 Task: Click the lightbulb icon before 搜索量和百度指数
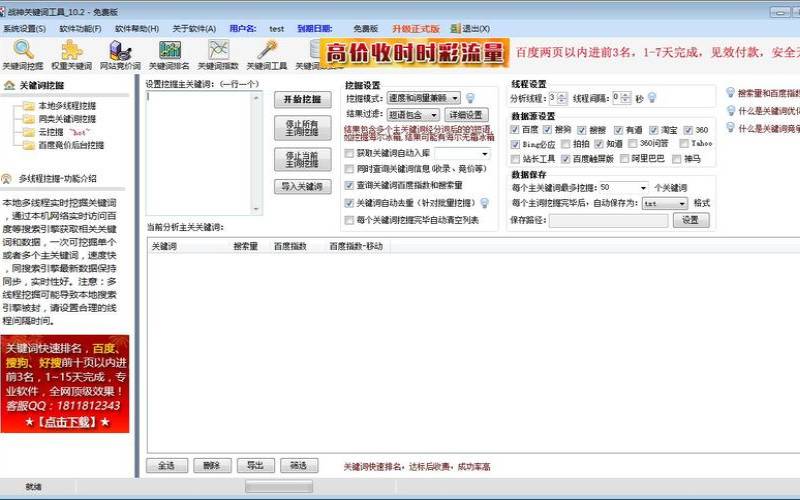pos(731,92)
